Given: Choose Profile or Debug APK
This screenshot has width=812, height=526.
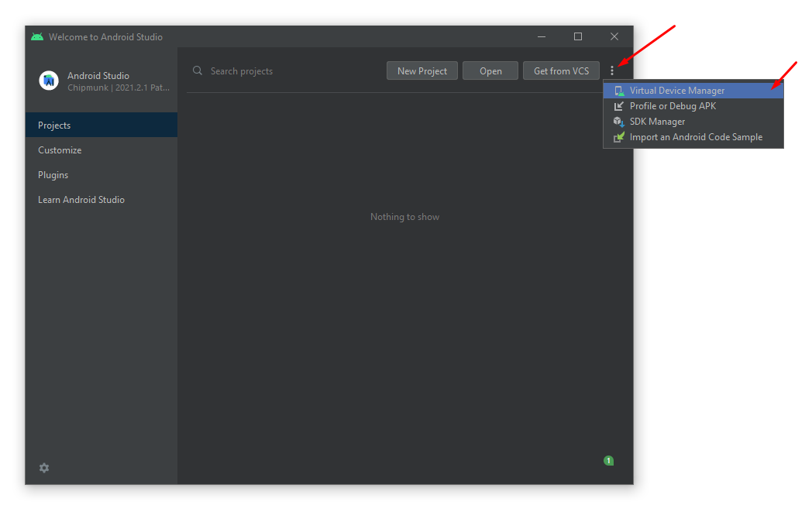Looking at the screenshot, I should (693, 106).
